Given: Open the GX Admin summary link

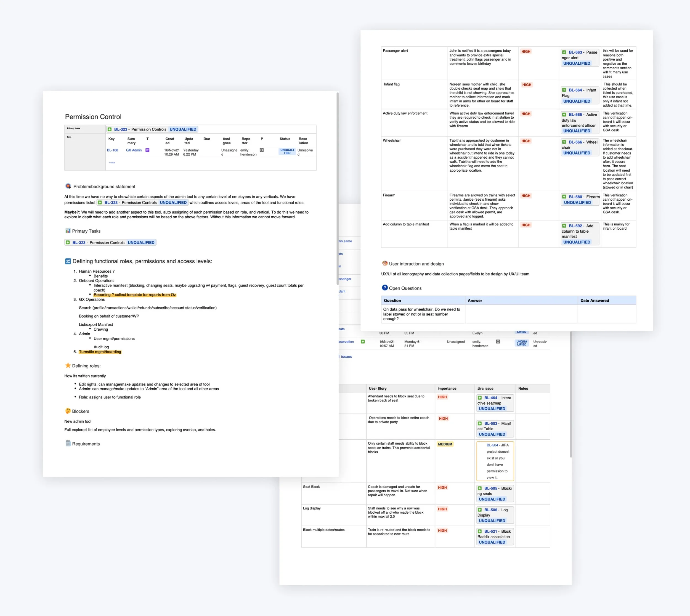Looking at the screenshot, I should 134,150.
